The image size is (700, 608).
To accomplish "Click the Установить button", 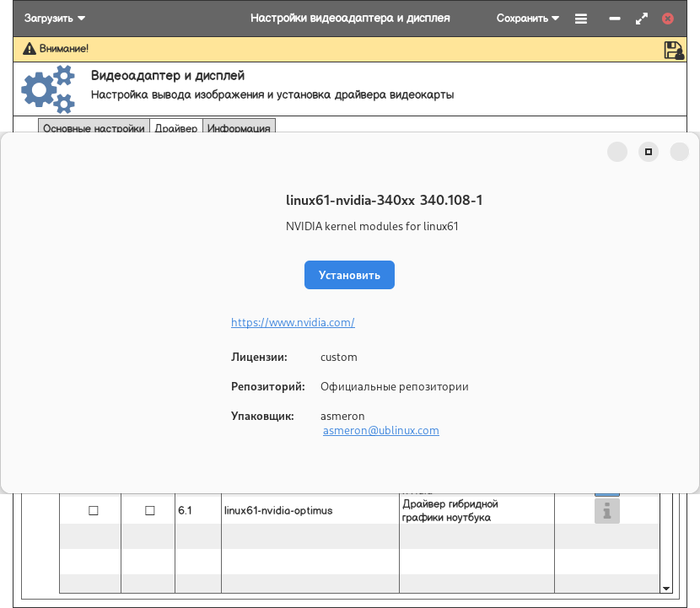I will 349,275.
